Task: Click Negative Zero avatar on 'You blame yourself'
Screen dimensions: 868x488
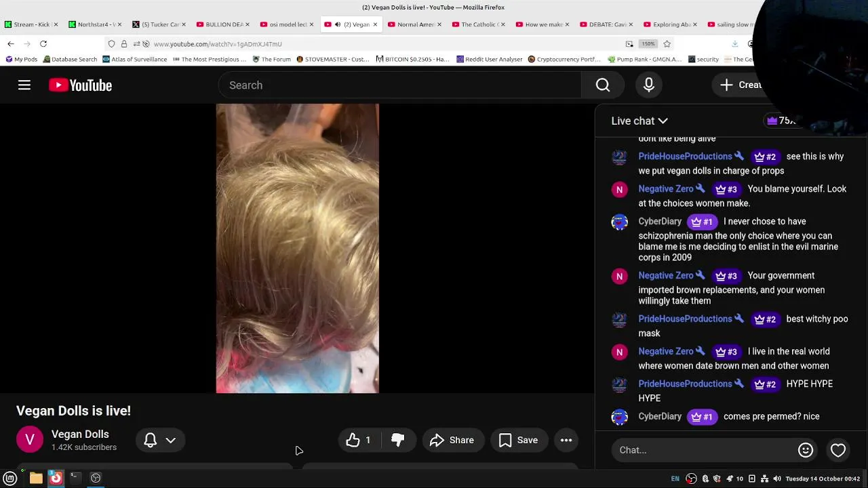Action: [x=619, y=189]
